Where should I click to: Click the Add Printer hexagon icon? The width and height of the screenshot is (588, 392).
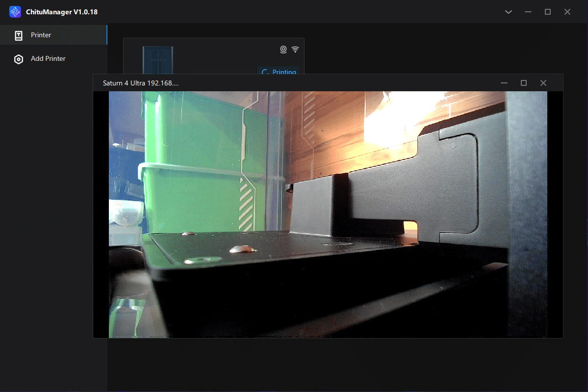[x=18, y=59]
